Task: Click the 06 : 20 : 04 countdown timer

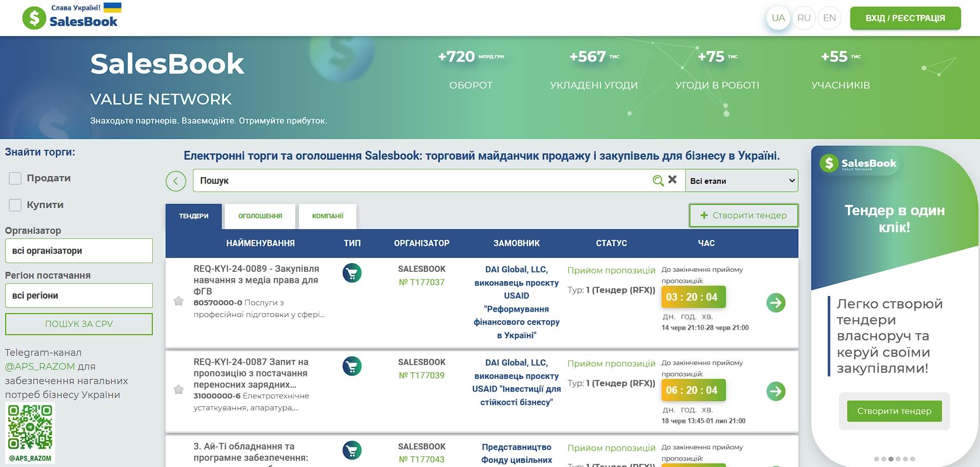Action: pos(693,390)
